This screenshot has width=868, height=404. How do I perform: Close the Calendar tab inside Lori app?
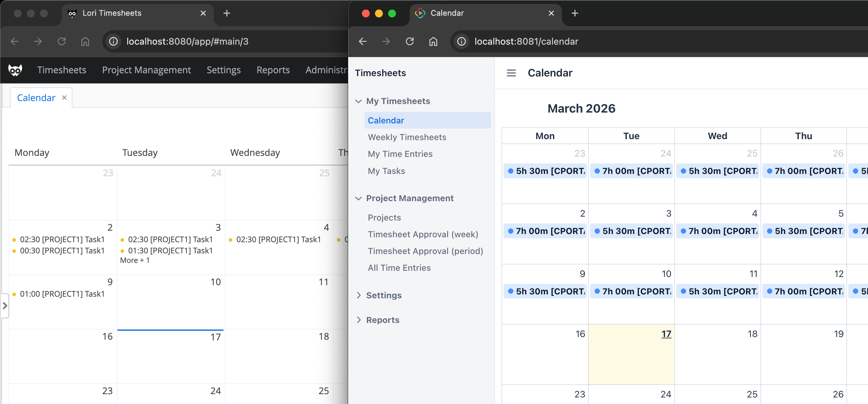[x=64, y=97]
